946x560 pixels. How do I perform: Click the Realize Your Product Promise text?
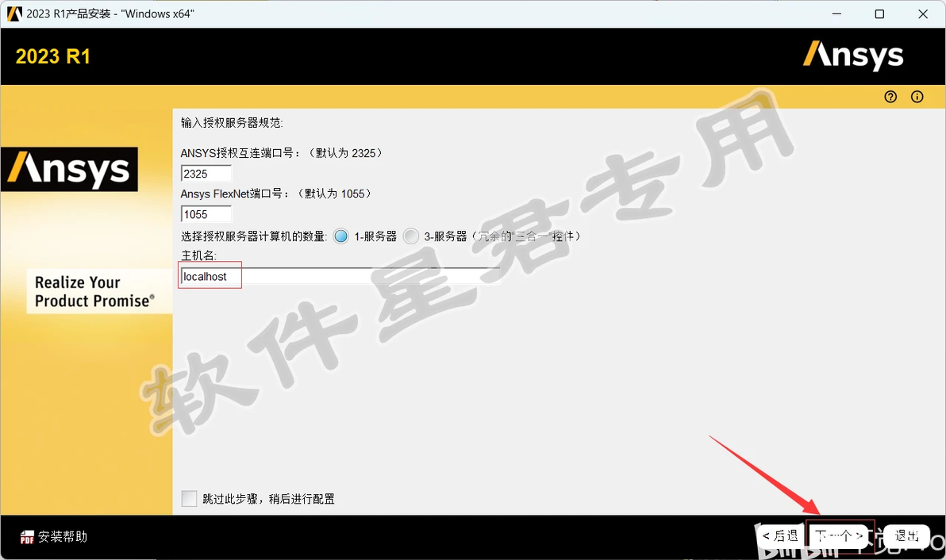94,292
